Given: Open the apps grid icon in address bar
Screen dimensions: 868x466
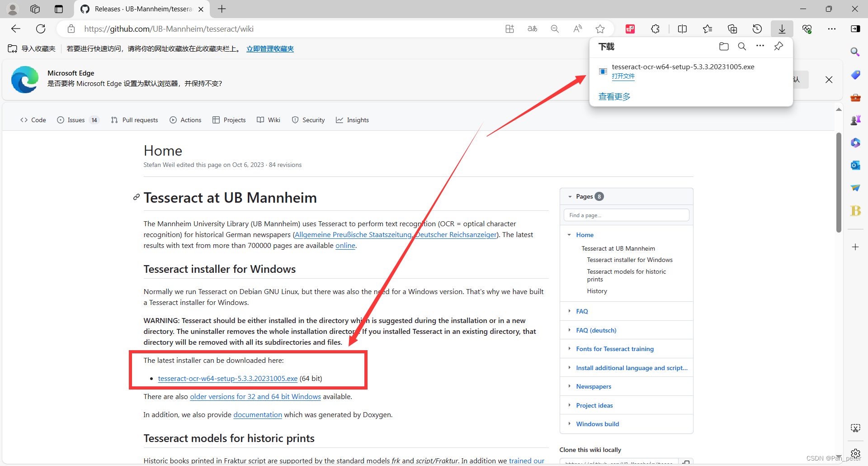Looking at the screenshot, I should (510, 29).
